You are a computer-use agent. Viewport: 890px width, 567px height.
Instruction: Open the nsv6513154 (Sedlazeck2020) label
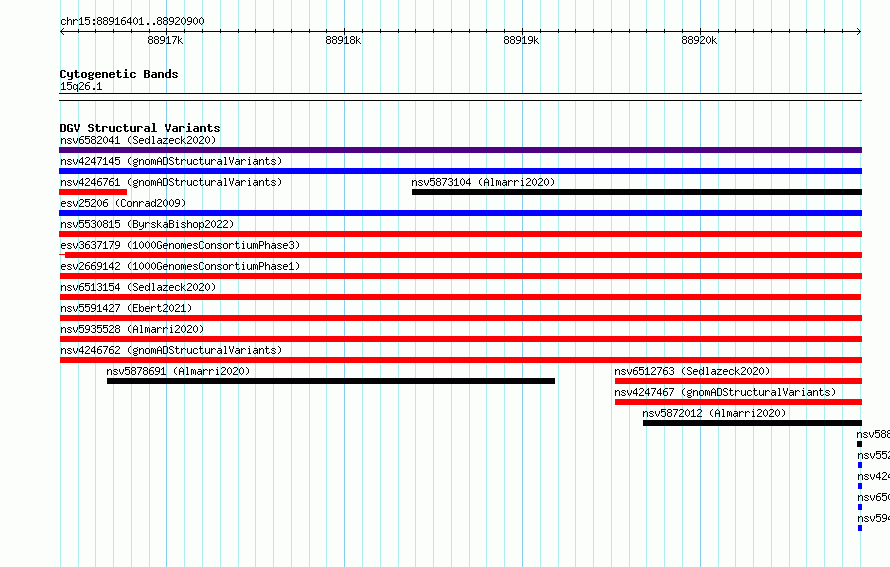(x=138, y=287)
